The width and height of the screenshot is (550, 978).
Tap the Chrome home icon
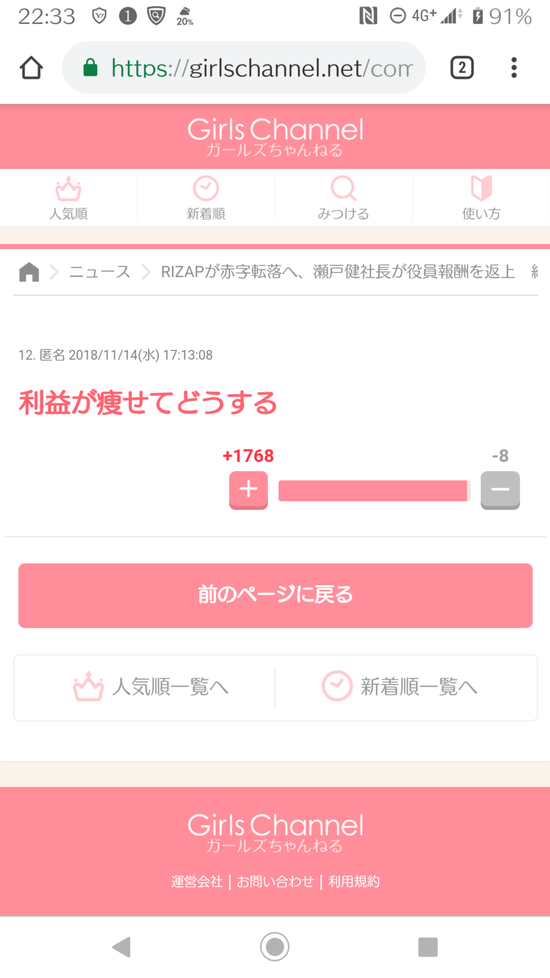pos(31,67)
